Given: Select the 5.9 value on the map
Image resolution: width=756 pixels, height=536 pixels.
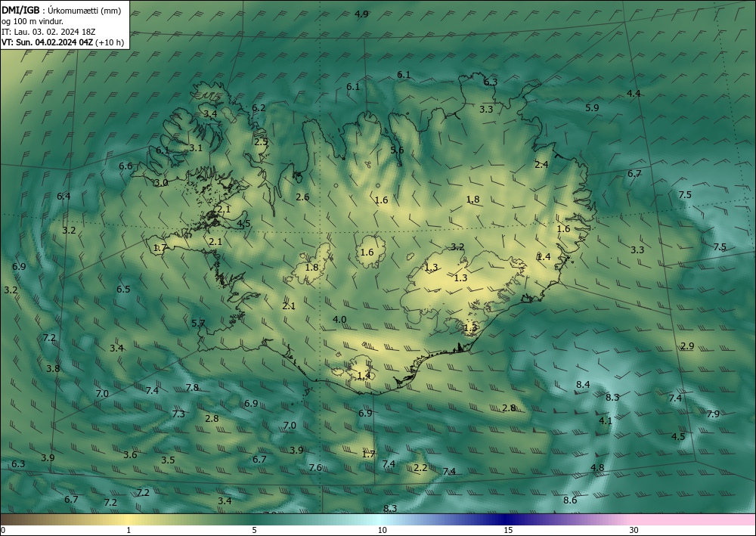Looking at the screenshot, I should [592, 108].
